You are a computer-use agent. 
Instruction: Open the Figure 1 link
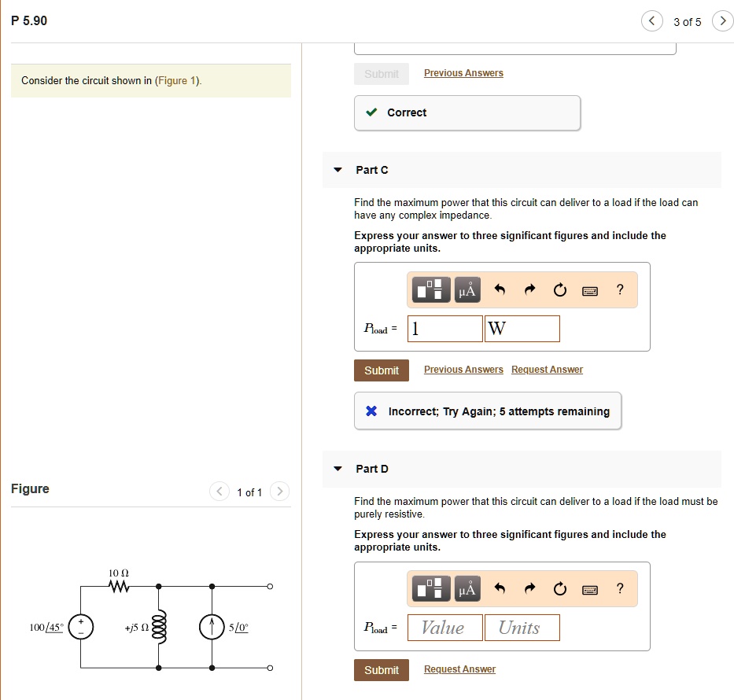pyautogui.click(x=178, y=80)
